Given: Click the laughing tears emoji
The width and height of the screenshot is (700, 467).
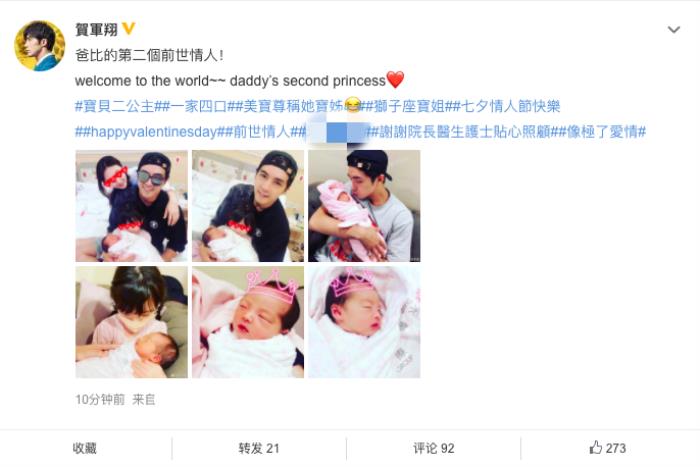Looking at the screenshot, I should click(x=353, y=105).
